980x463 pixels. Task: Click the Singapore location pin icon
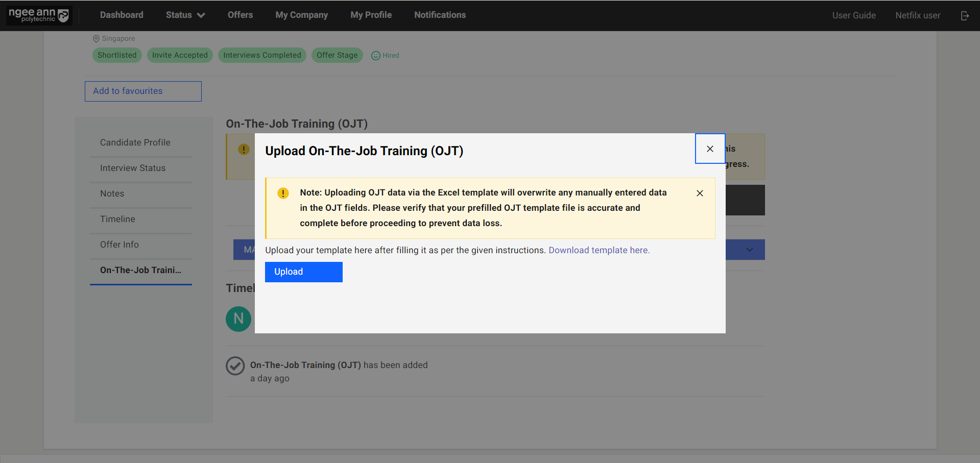96,39
